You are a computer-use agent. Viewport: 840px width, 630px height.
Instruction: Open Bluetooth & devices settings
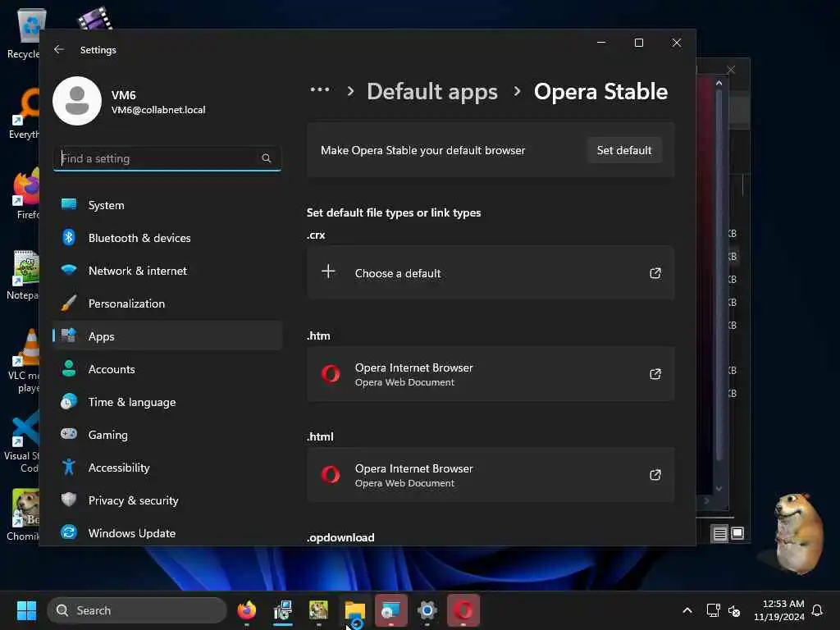(x=167, y=238)
